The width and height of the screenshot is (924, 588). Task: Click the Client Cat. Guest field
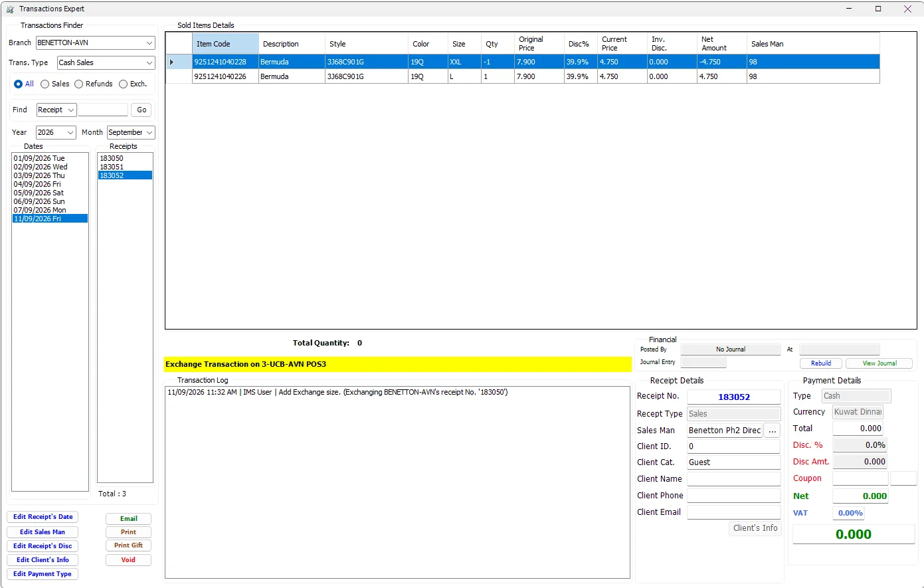pyautogui.click(x=733, y=462)
